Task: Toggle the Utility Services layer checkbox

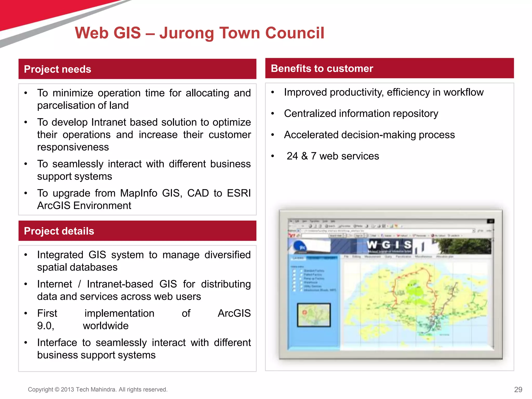Action: pos(294,286)
